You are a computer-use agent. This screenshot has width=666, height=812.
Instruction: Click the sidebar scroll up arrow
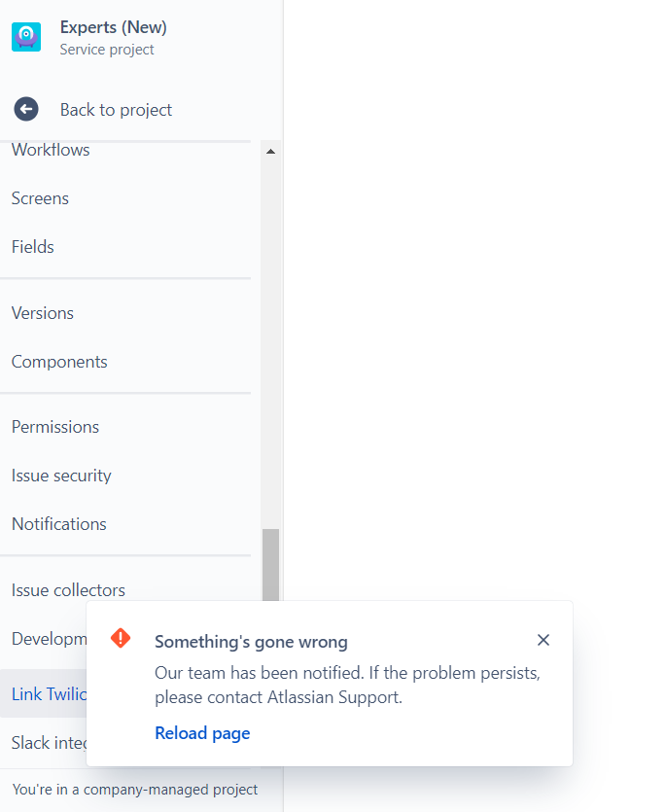click(270, 151)
